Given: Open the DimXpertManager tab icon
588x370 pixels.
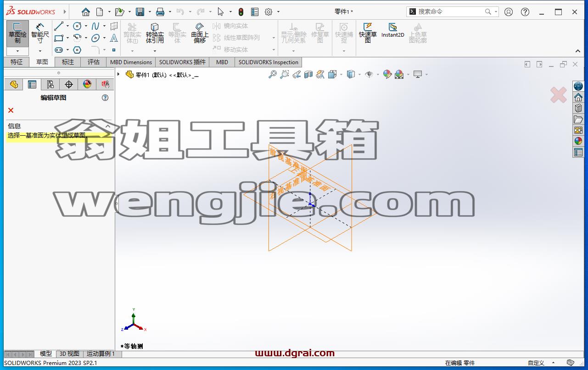Looking at the screenshot, I should tap(69, 84).
